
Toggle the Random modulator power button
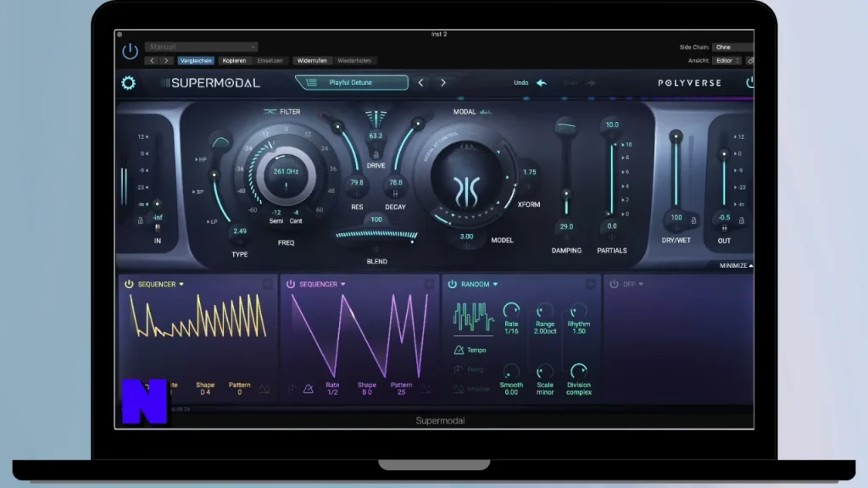tap(453, 284)
